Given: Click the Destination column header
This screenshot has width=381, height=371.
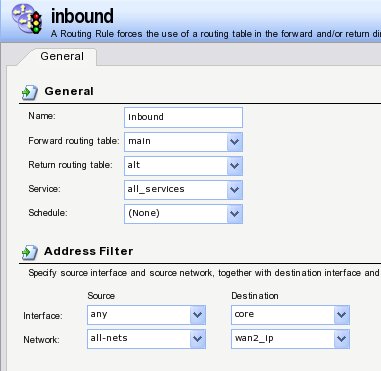Looking at the screenshot, I should pyautogui.click(x=255, y=296).
